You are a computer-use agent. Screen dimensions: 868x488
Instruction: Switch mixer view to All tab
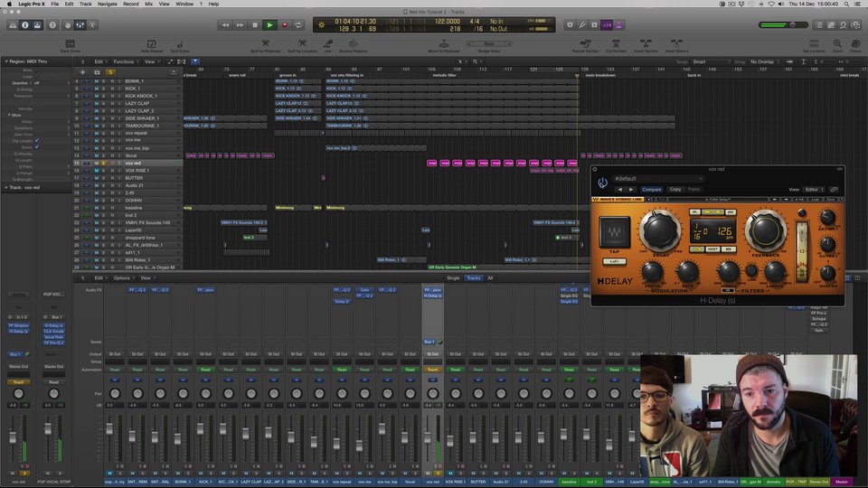coord(490,277)
